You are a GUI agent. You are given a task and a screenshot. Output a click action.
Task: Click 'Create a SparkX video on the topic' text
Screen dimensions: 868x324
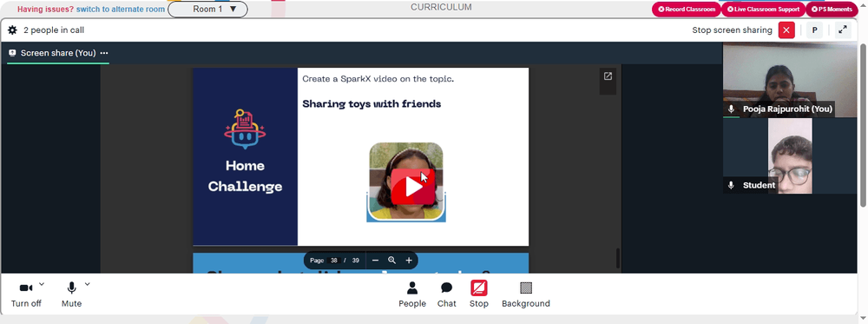(x=378, y=79)
